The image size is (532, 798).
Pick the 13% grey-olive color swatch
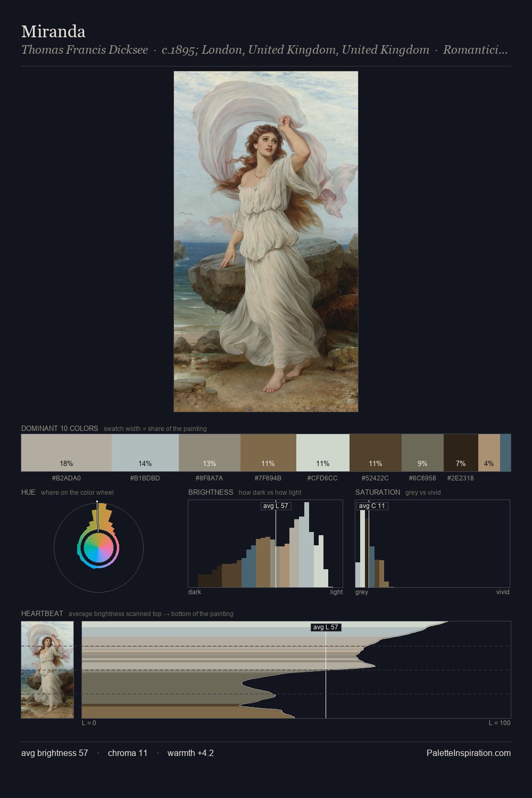coord(210,453)
